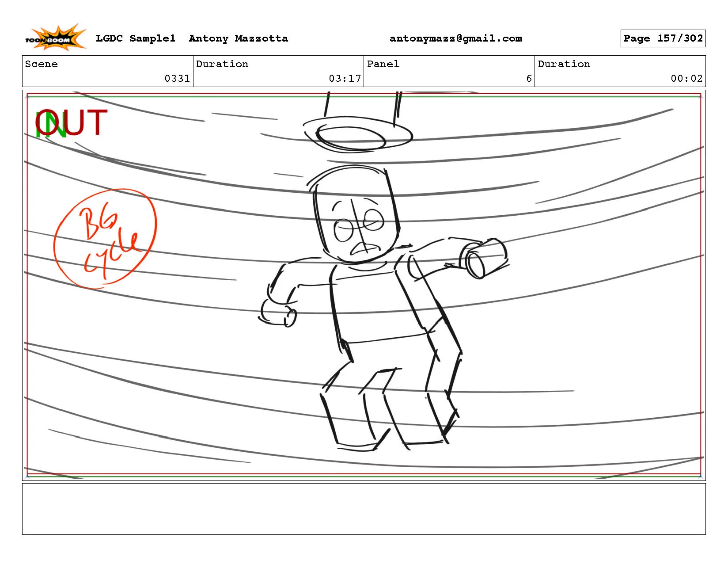728x568 pixels.
Task: Select the 'Antony Mazzotta' author name
Action: coord(239,38)
